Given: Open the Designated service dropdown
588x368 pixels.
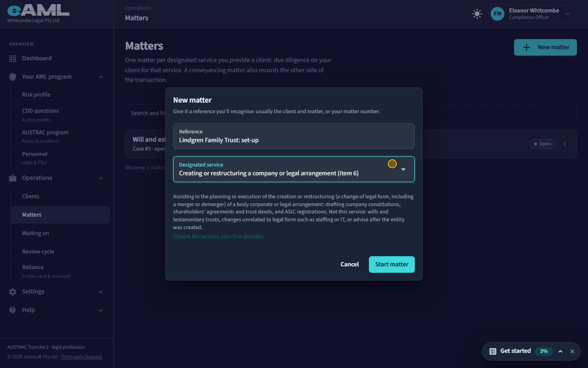Looking at the screenshot, I should pyautogui.click(x=294, y=169).
